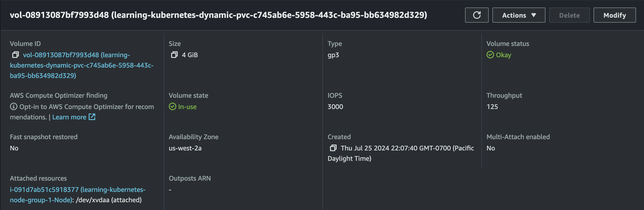This screenshot has width=644, height=210.
Task: Click the external link icon after Learn more
Action: pos(92,117)
